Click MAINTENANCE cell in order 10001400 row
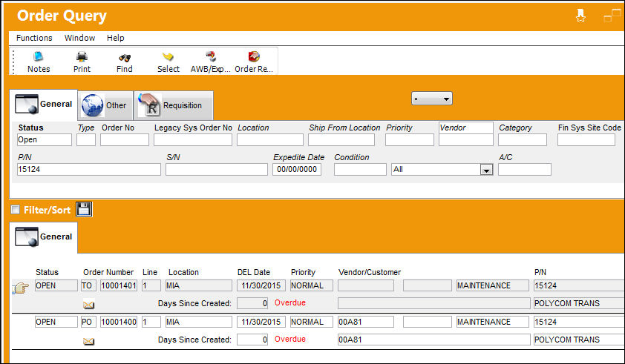The width and height of the screenshot is (625, 364). 493,322
